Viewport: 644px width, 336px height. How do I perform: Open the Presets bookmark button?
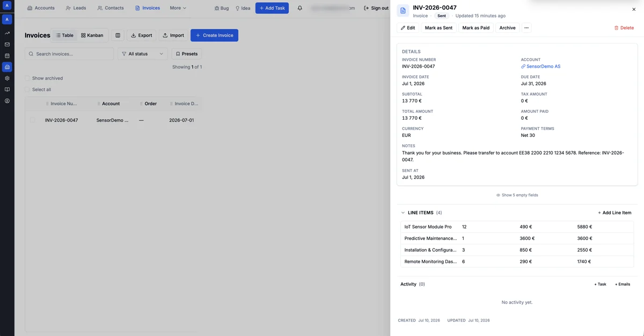(x=187, y=54)
